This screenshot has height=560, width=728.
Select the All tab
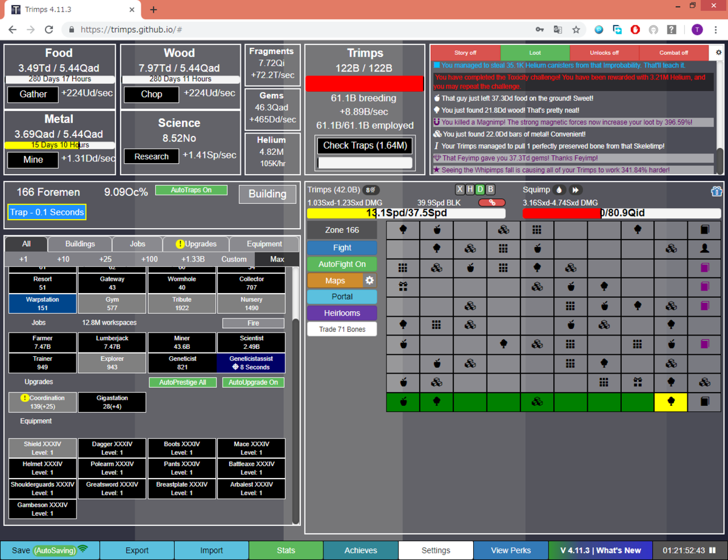pos(26,244)
